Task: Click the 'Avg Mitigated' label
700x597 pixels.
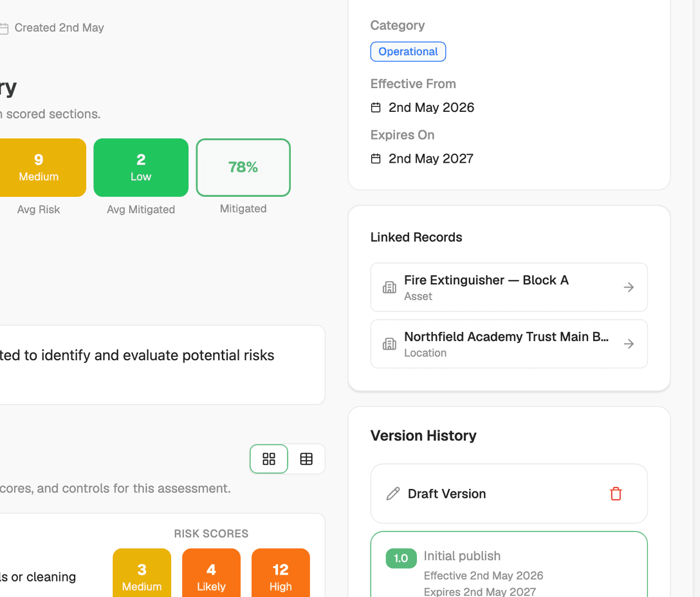Action: 141,210
